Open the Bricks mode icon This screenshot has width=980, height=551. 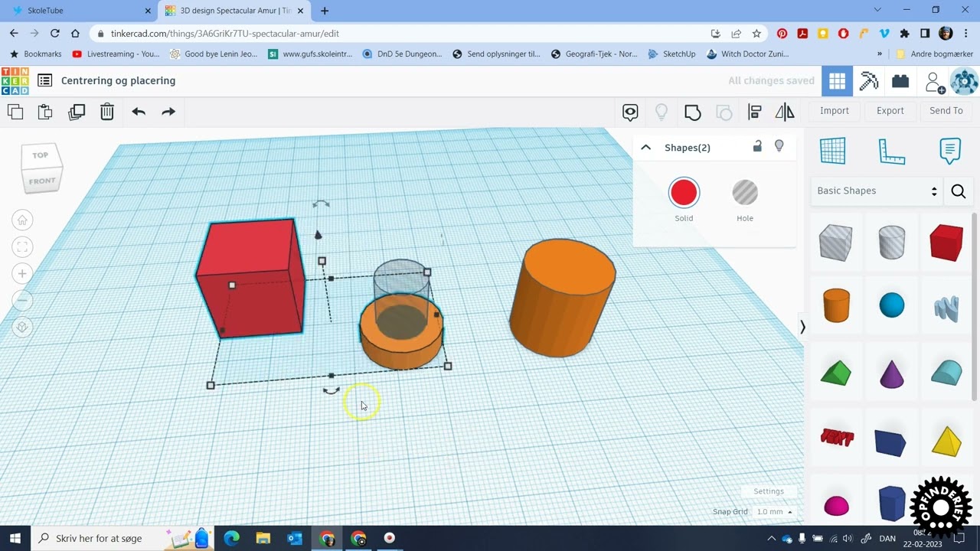pos(900,81)
